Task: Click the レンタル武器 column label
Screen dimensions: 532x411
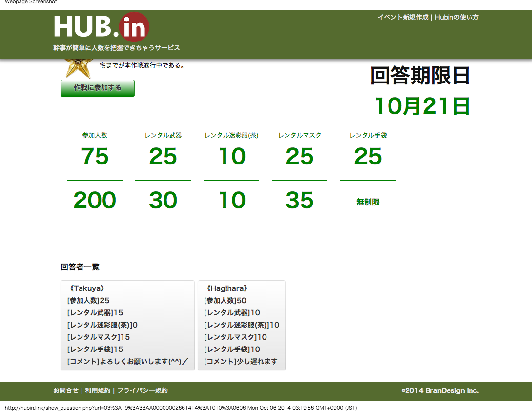Action: (x=163, y=135)
